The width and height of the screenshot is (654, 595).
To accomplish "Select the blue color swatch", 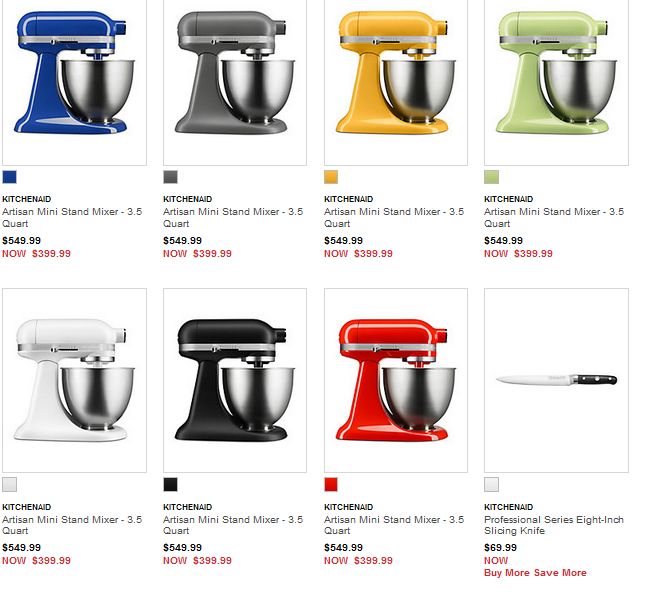I will [x=10, y=177].
